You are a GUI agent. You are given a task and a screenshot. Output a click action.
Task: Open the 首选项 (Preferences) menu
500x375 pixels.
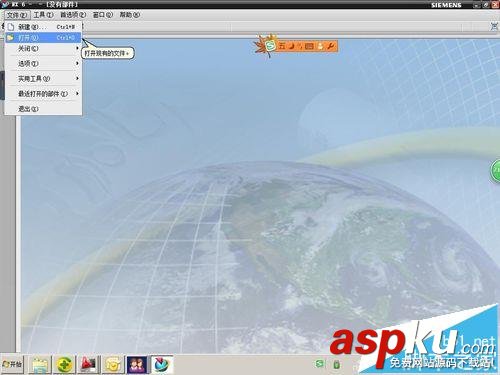[73, 15]
